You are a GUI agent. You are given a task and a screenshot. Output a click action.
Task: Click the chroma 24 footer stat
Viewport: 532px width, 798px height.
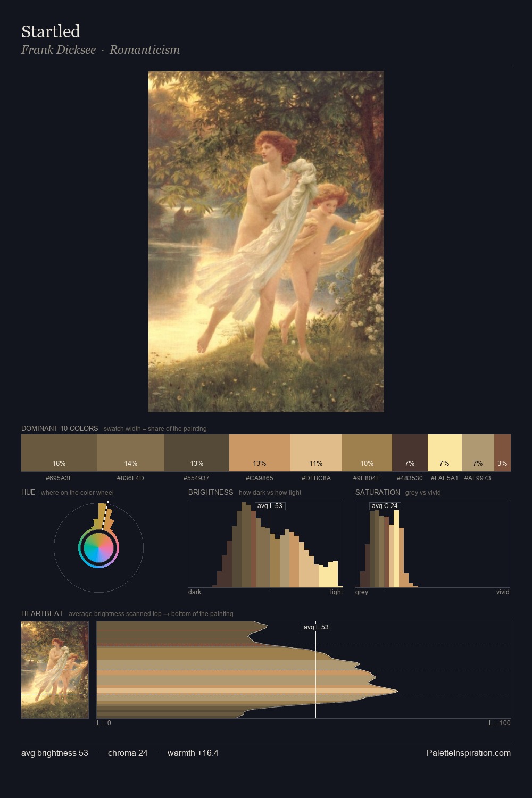click(128, 753)
